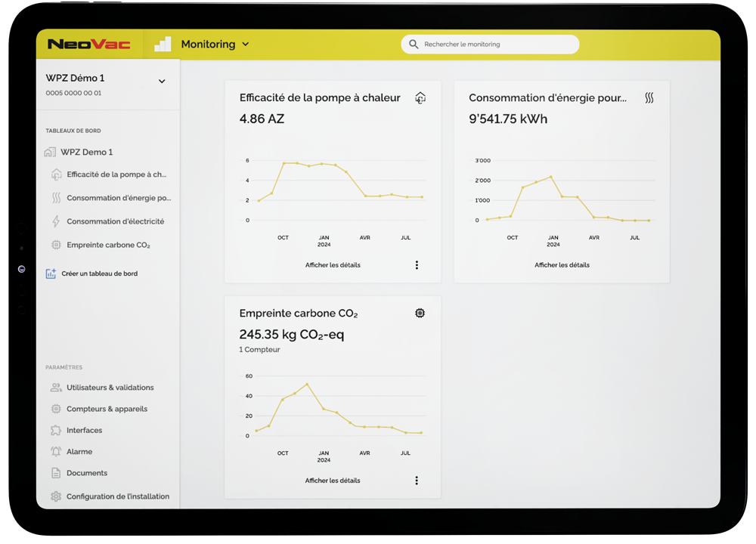This screenshot has height=544, width=756.
Task: Expand the WPZ Démo 1 site selector
Action: 162,82
